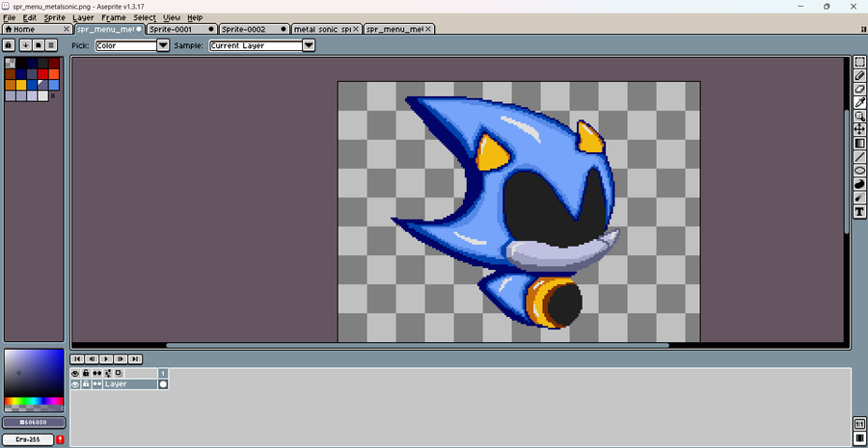The height and width of the screenshot is (448, 868).
Task: Go to last frame
Action: click(x=135, y=359)
